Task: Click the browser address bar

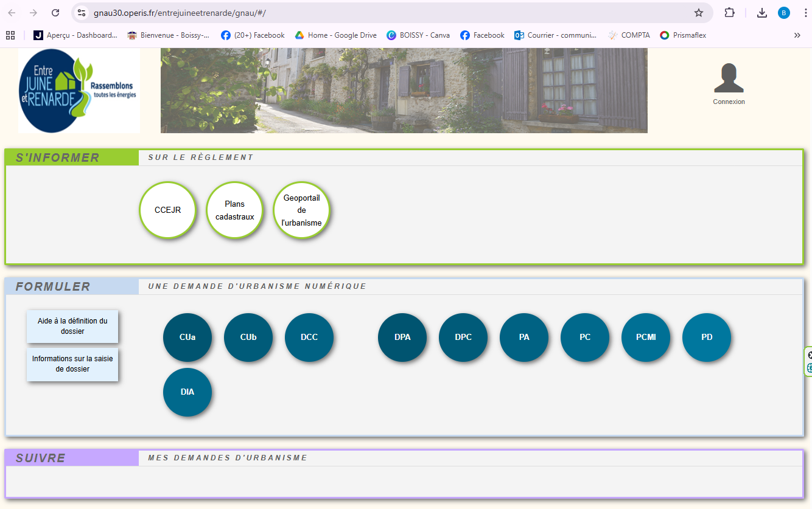Action: pos(390,13)
